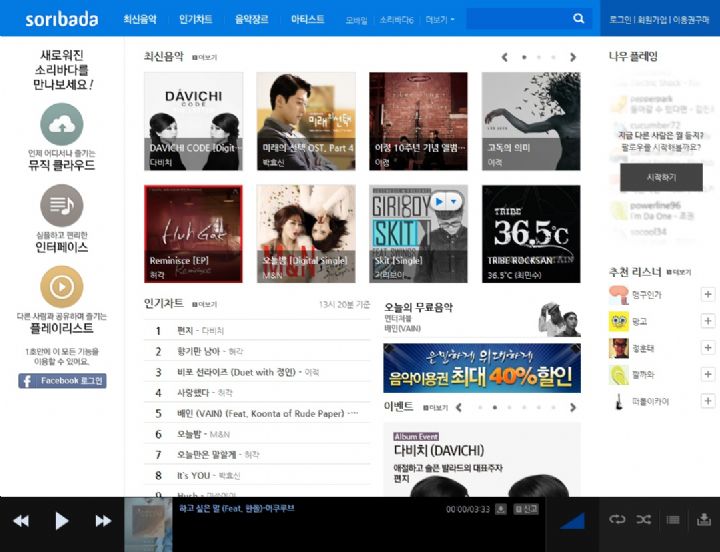Play the current track in the player bar
This screenshot has width=720, height=552.
[x=62, y=521]
